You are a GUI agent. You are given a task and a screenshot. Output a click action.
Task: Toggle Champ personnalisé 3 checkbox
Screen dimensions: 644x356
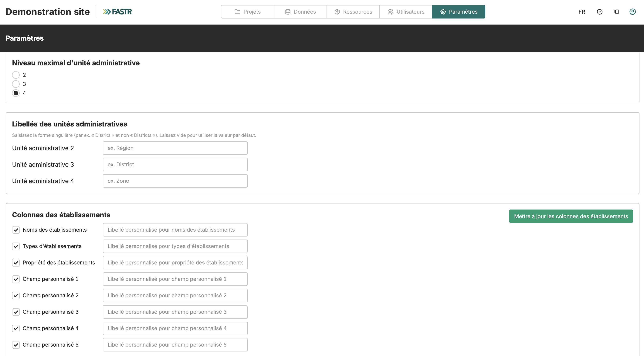(16, 312)
